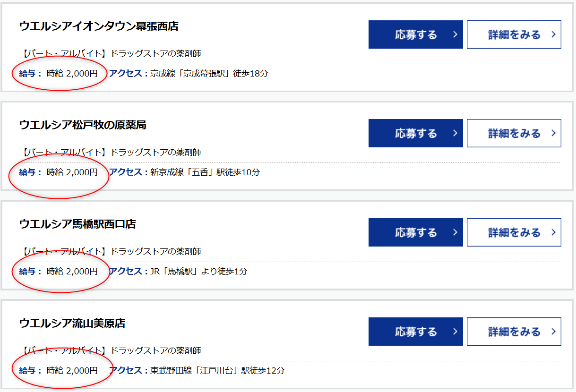Open 詳細をみる for ウエルシア松戸牧の原薬局
576x392 pixels.
pyautogui.click(x=514, y=133)
